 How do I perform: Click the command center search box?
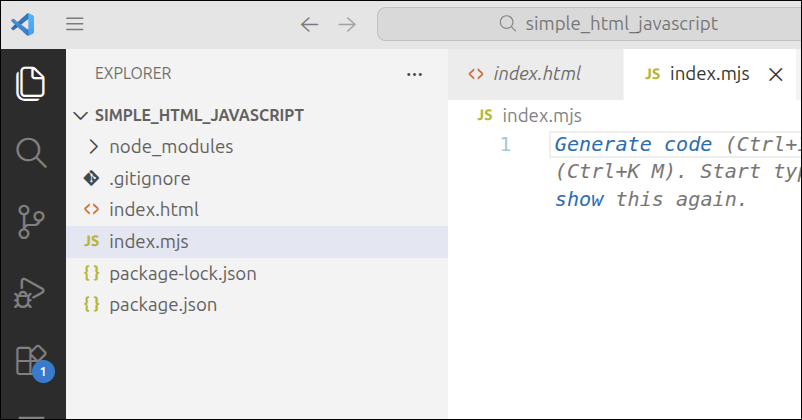pyautogui.click(x=589, y=24)
